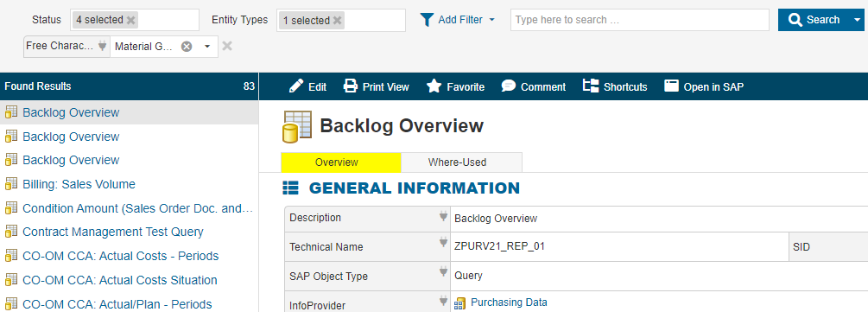Switch to the Where-Used tab
The image size is (868, 312).
[x=457, y=162]
